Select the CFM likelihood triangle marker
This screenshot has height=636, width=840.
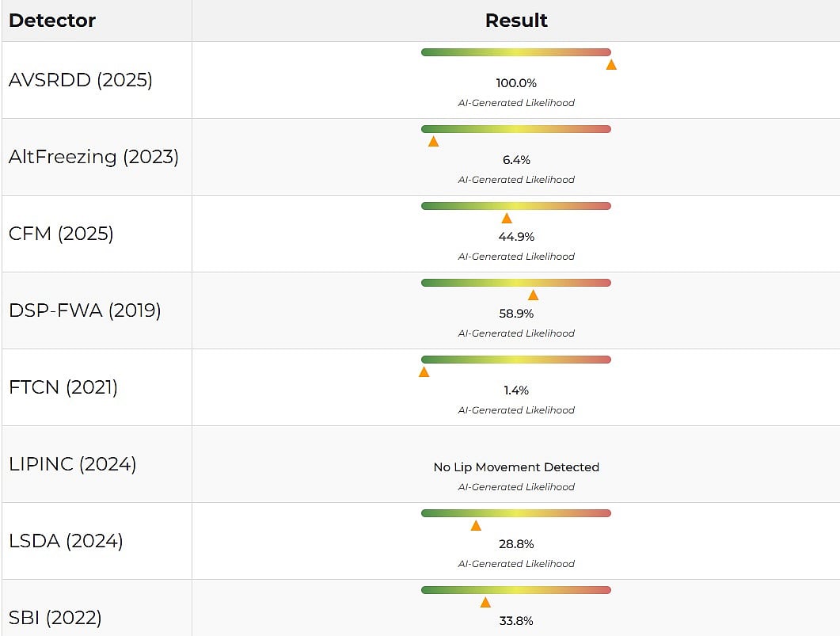pyautogui.click(x=507, y=219)
